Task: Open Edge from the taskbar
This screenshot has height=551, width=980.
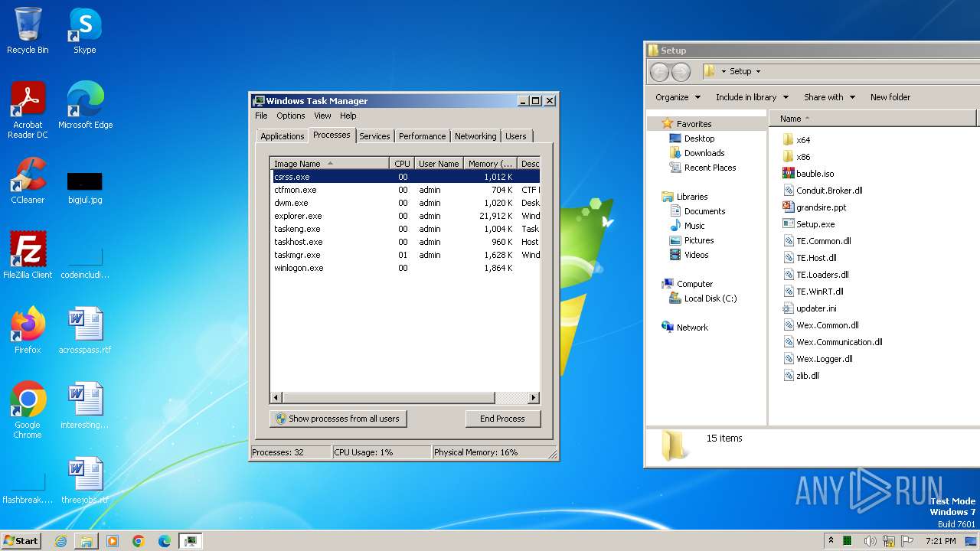Action: click(165, 541)
